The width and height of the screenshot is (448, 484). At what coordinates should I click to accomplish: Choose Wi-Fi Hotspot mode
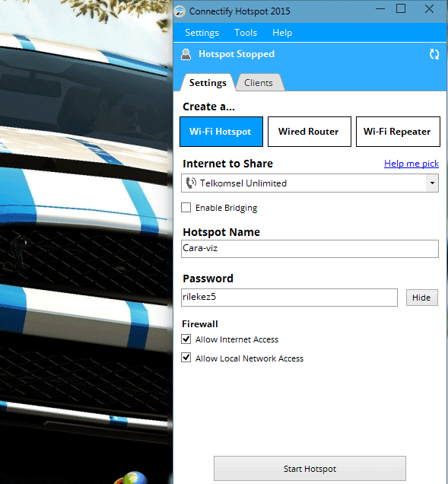pos(221,132)
